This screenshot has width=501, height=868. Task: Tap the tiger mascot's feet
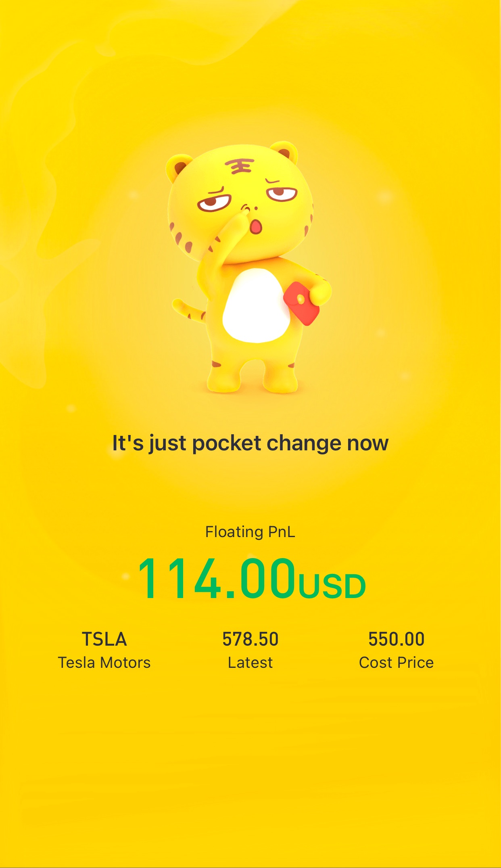[253, 381]
